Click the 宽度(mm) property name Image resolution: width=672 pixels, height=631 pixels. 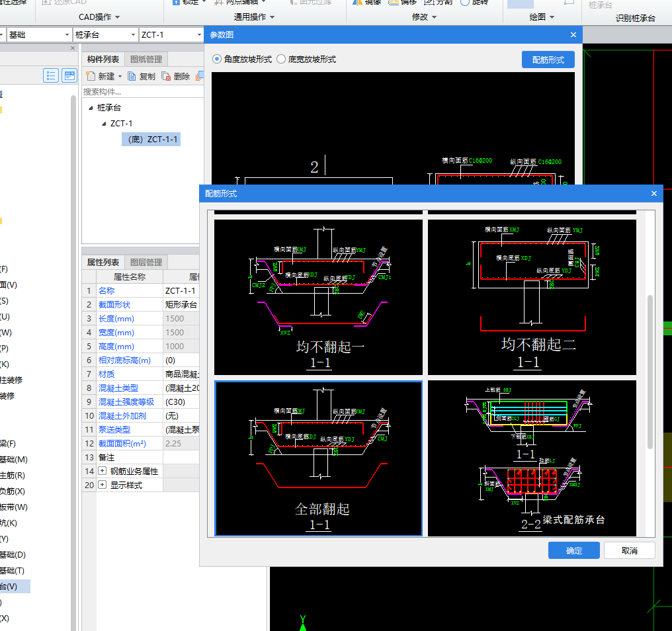[116, 333]
